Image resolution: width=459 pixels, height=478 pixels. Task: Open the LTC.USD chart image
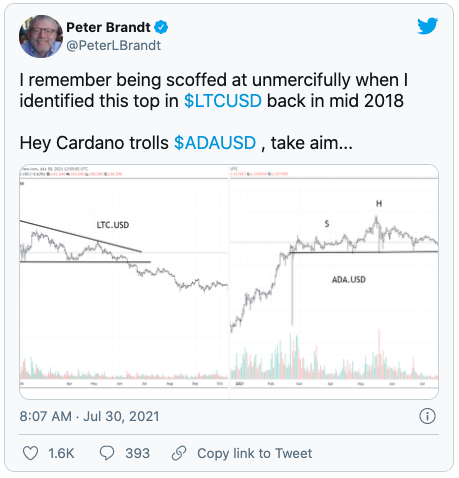coord(124,282)
